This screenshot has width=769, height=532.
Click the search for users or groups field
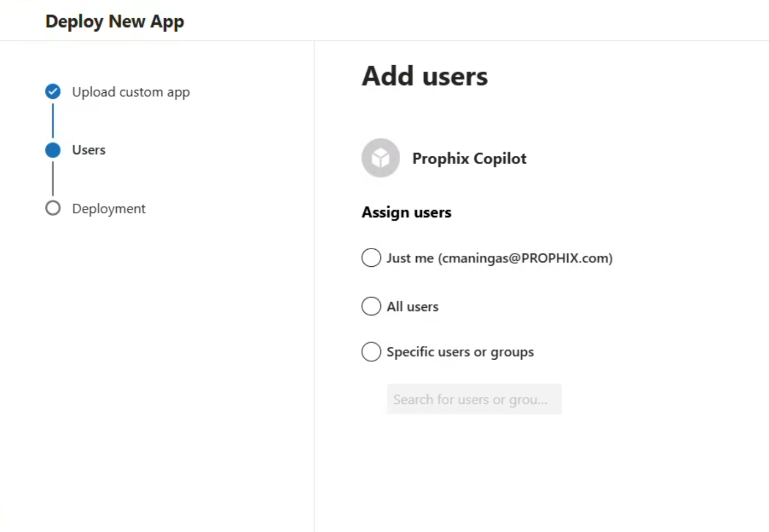474,399
